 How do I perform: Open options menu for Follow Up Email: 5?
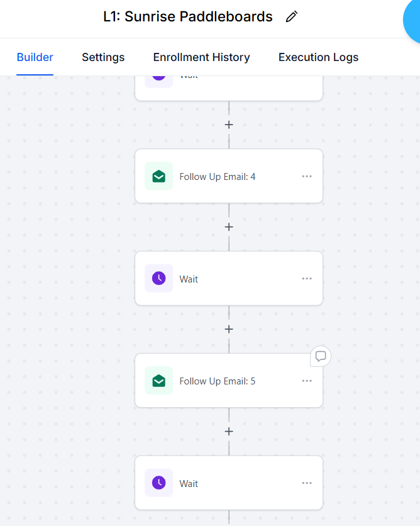pyautogui.click(x=307, y=381)
